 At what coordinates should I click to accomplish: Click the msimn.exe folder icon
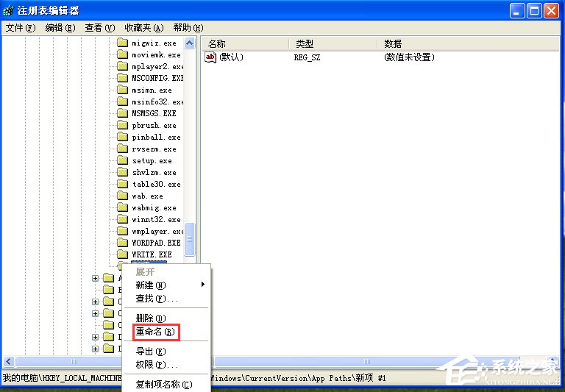(123, 90)
